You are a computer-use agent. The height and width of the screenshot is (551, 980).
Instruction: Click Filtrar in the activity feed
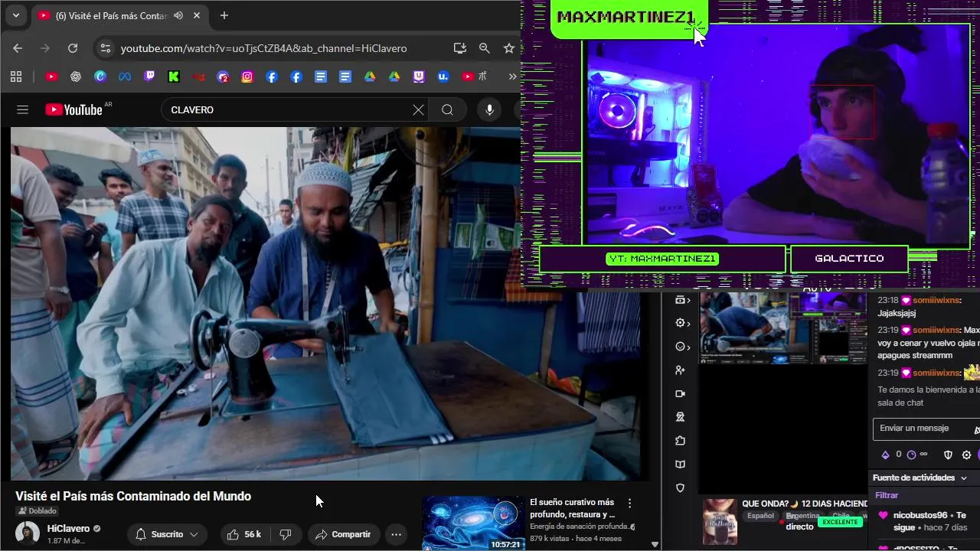(x=887, y=496)
